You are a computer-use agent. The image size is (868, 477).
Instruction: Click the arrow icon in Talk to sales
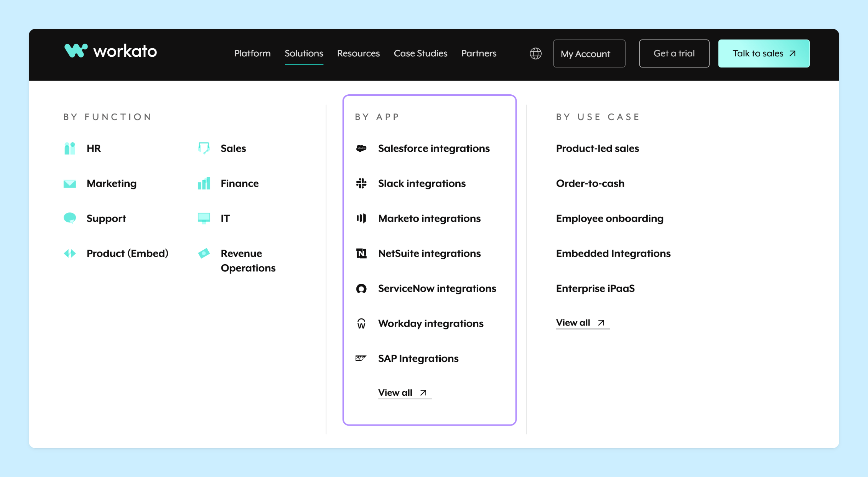tap(793, 54)
